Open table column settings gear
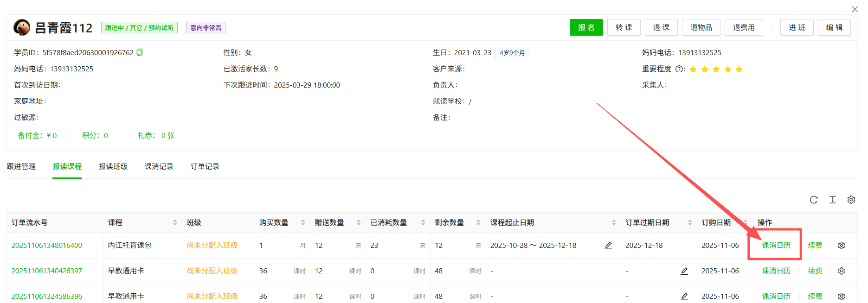The width and height of the screenshot is (868, 303). [x=851, y=200]
